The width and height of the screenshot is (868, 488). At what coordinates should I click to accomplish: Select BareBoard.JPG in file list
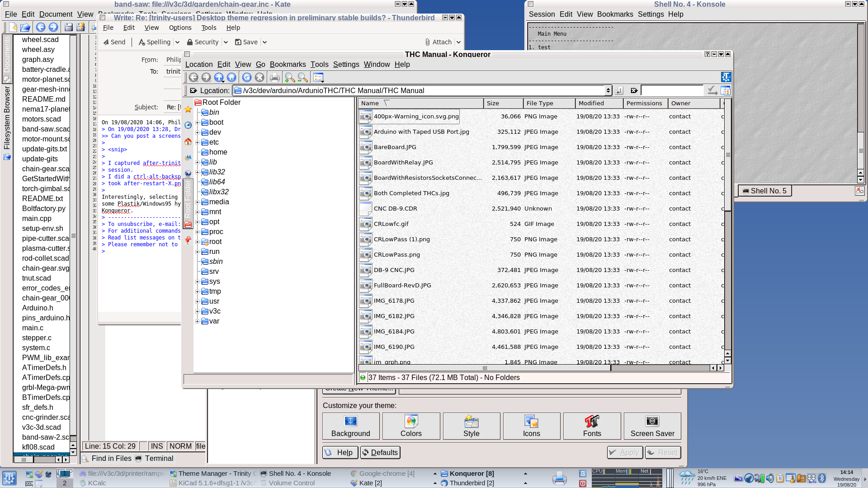coord(395,147)
